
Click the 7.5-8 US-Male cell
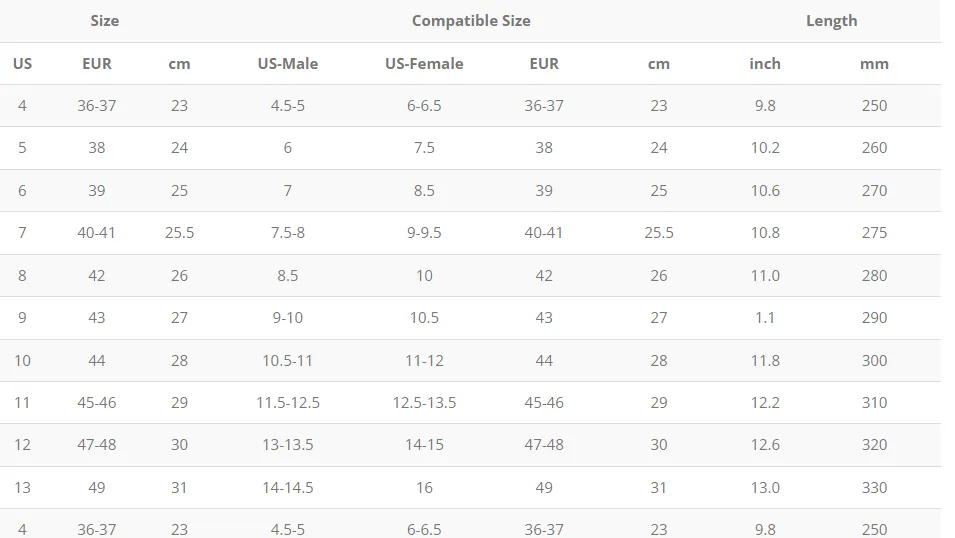287,233
